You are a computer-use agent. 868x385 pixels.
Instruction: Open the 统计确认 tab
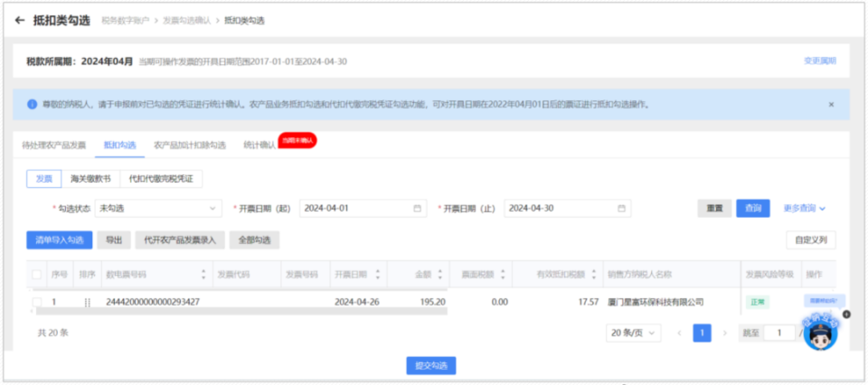click(259, 146)
